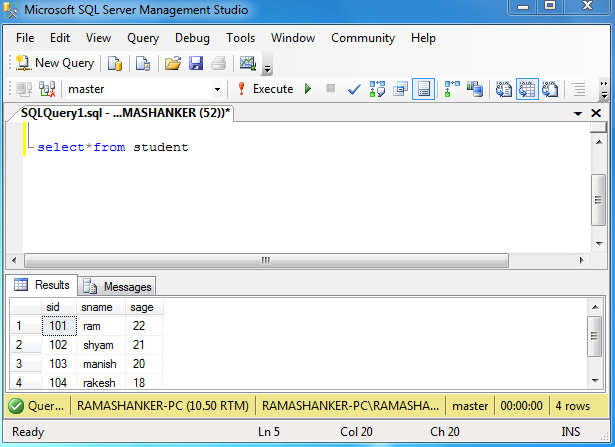Execute the query
This screenshot has width=615, height=447.
click(x=266, y=89)
